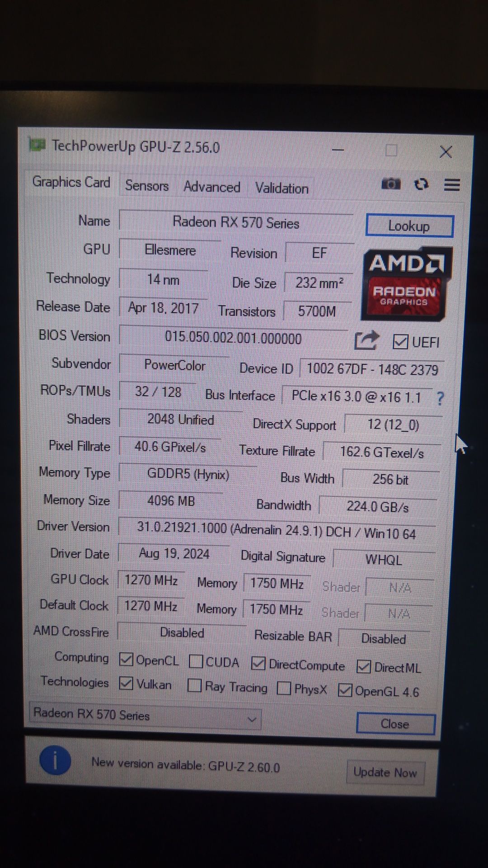Image resolution: width=488 pixels, height=868 pixels.
Task: Go to the Validation tab
Action: (x=282, y=189)
